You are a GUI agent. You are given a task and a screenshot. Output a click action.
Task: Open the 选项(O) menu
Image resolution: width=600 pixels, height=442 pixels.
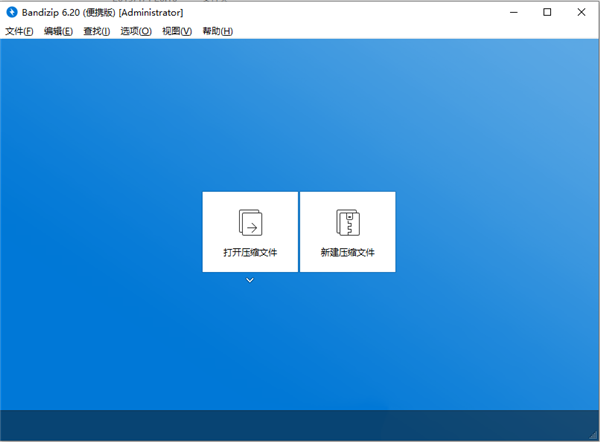[x=136, y=31]
